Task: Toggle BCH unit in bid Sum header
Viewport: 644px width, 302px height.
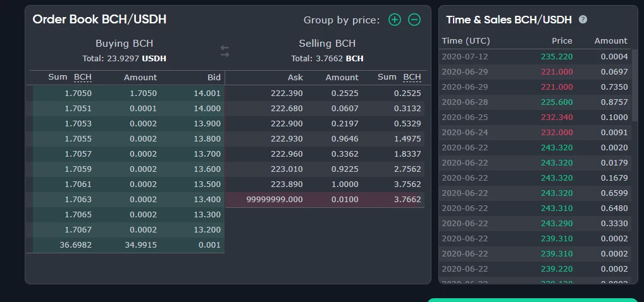Action: pos(82,77)
